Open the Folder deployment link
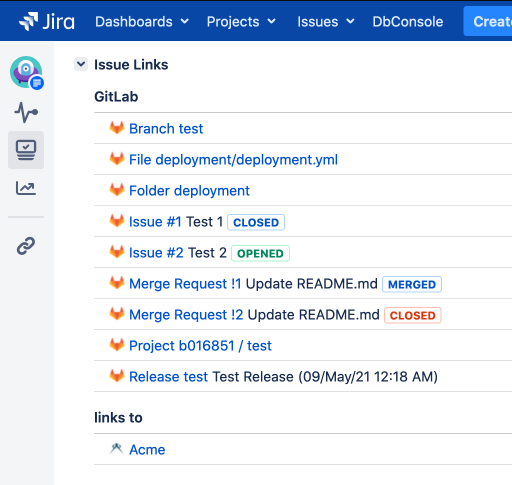512x485 pixels. coord(189,191)
